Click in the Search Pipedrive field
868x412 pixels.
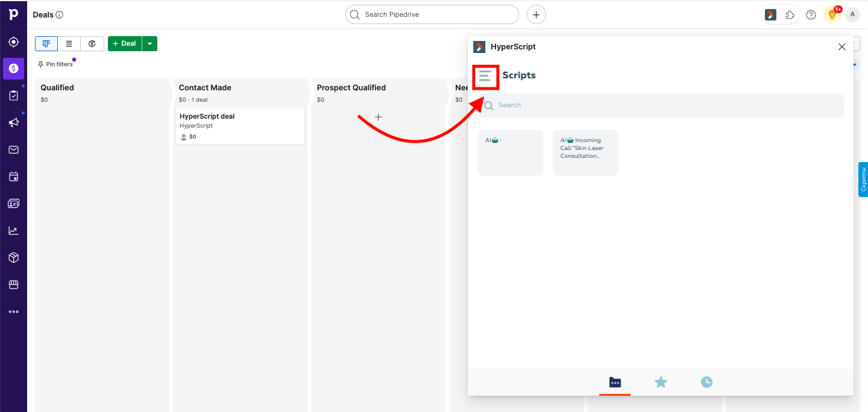pyautogui.click(x=432, y=14)
